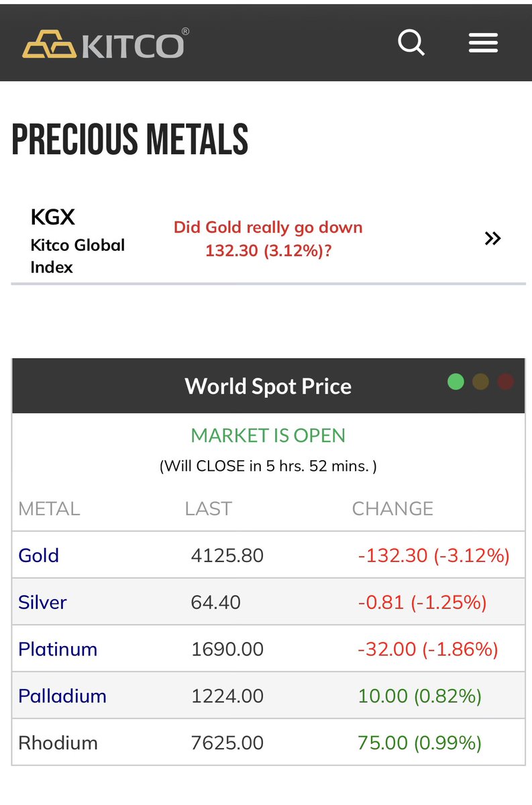Open the Platinum metal link

[x=58, y=649]
